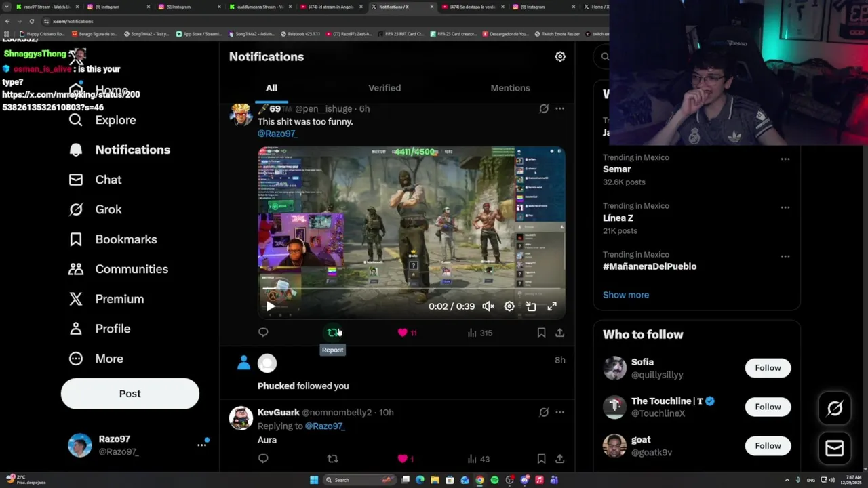
Task: Open options for Línea Z trending topic
Action: (785, 207)
